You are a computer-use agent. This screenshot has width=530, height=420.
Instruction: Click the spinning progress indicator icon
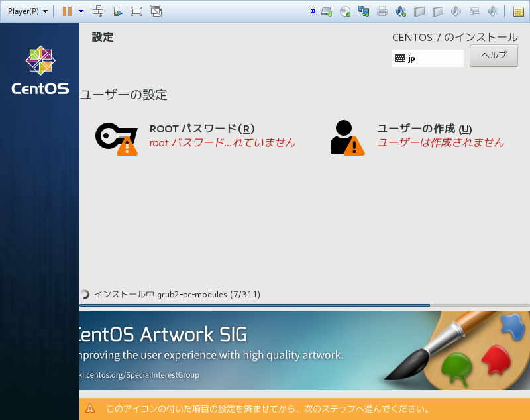[x=85, y=295]
